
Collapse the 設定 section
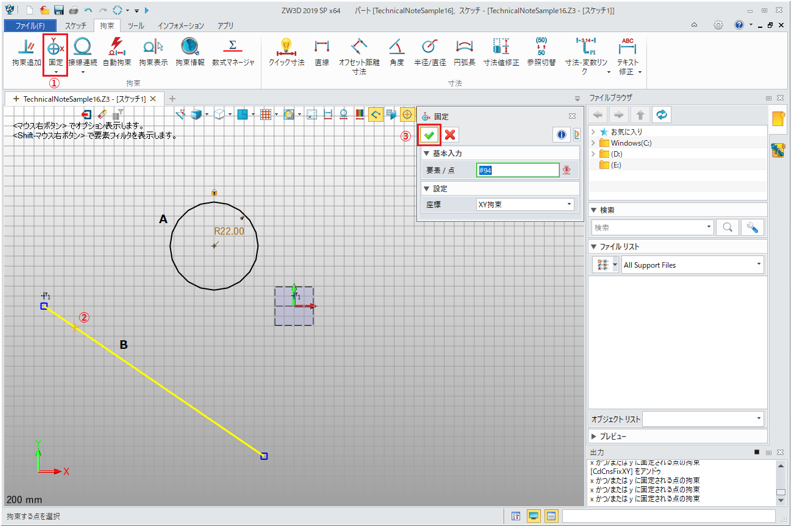click(x=426, y=188)
